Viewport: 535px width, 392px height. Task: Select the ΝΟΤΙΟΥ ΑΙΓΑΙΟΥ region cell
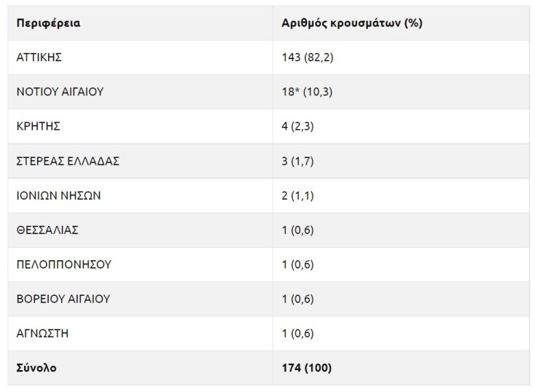click(x=60, y=92)
